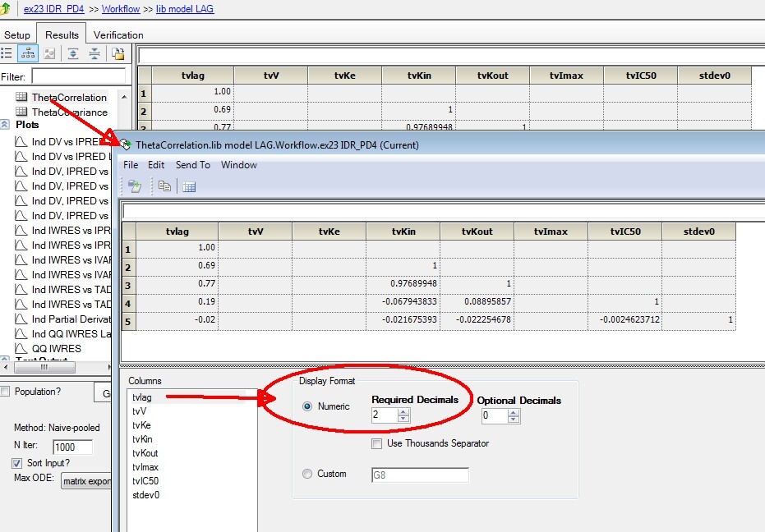The height and width of the screenshot is (532, 765).
Task: Click the cell containing -0.067943833
Action: pos(403,301)
